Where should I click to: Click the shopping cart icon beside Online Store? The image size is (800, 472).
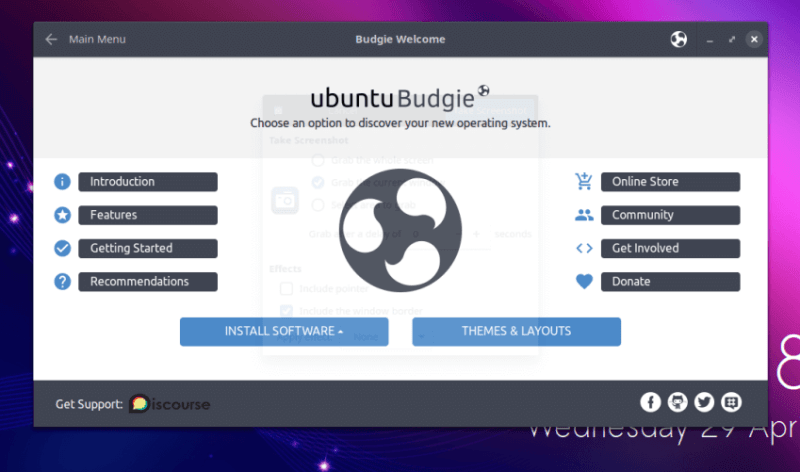click(x=584, y=181)
